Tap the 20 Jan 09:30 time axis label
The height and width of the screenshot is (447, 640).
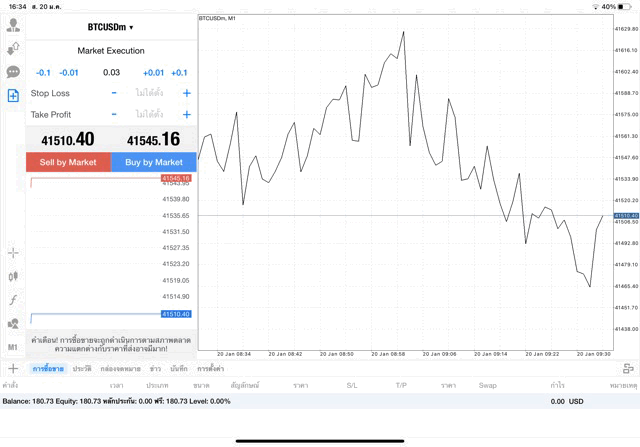point(594,354)
